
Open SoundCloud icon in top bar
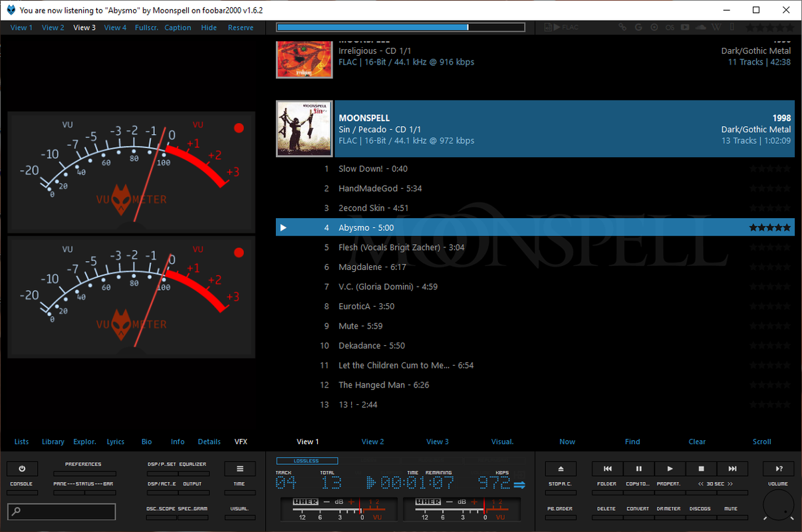700,27
